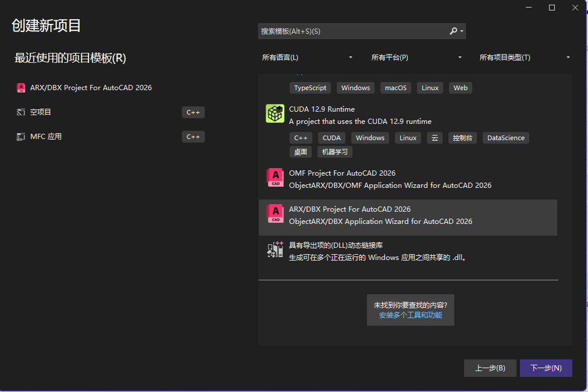The image size is (588, 392).
Task: Select OMF Project For AutoCAD 2026 template
Action: click(342, 173)
